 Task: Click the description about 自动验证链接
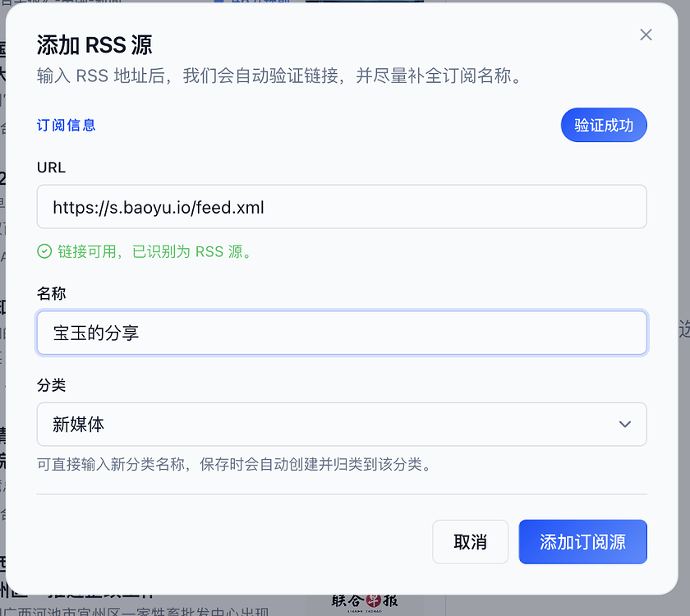tap(280, 76)
